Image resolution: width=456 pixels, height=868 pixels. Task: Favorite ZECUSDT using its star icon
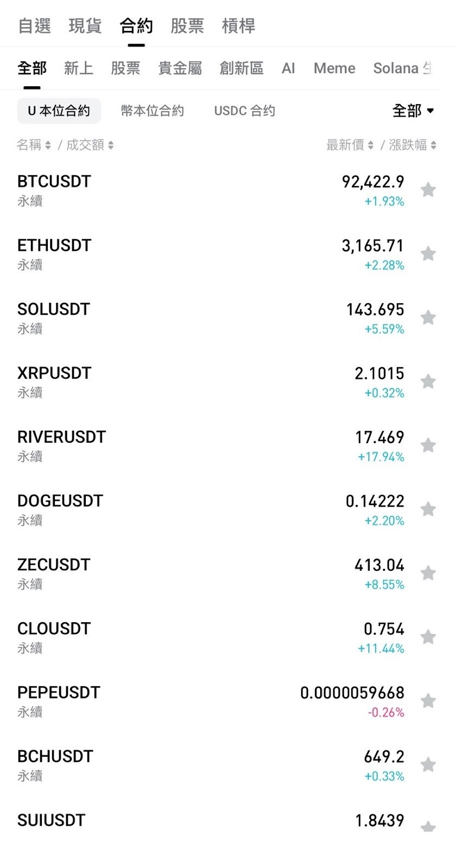(428, 573)
